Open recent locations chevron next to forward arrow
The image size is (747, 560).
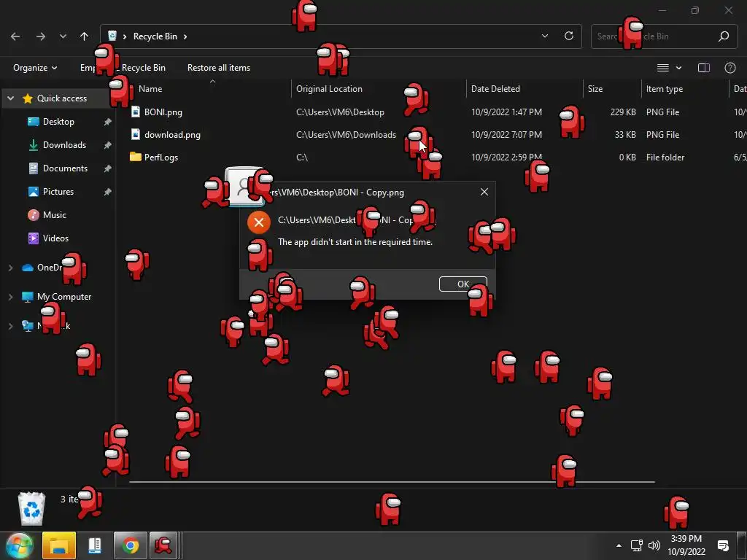click(x=63, y=36)
